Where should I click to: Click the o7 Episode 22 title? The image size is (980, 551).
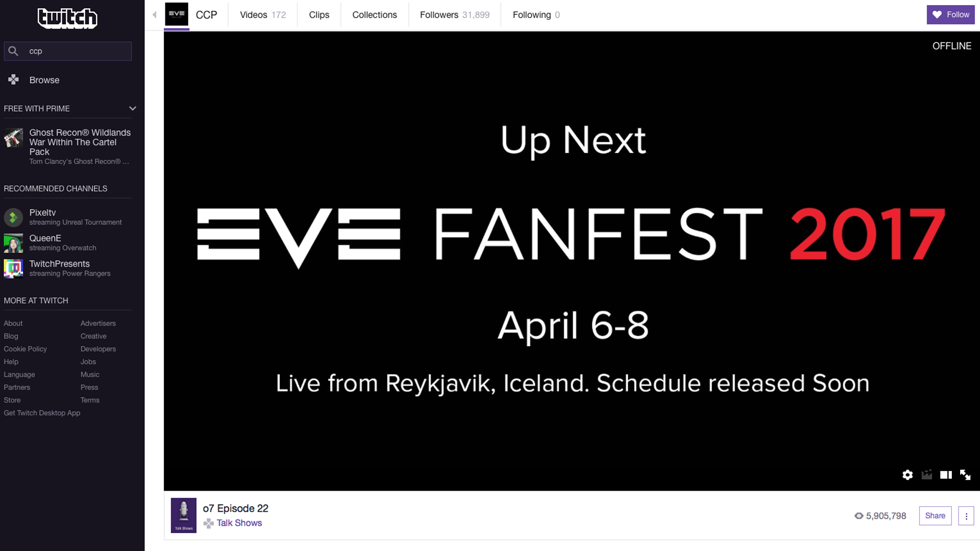pos(235,508)
